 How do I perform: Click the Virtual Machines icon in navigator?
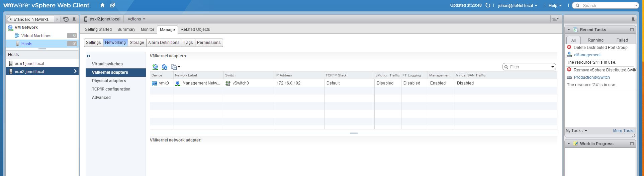(x=17, y=36)
